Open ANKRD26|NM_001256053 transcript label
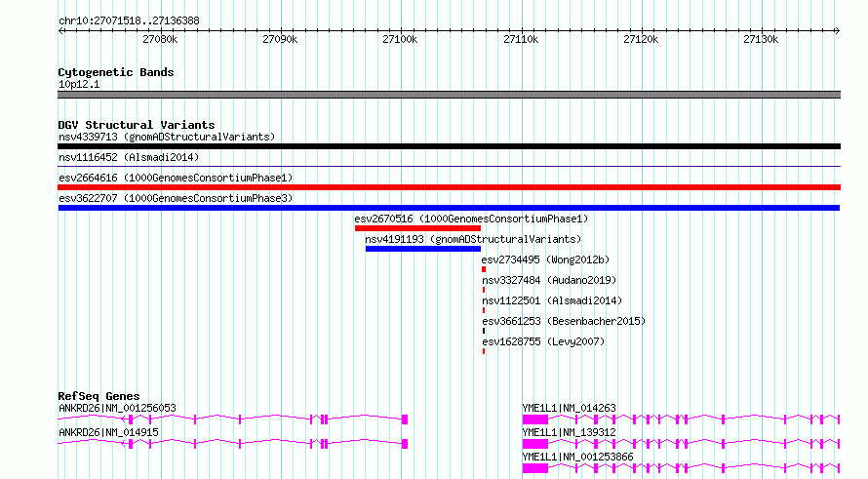 (x=117, y=408)
